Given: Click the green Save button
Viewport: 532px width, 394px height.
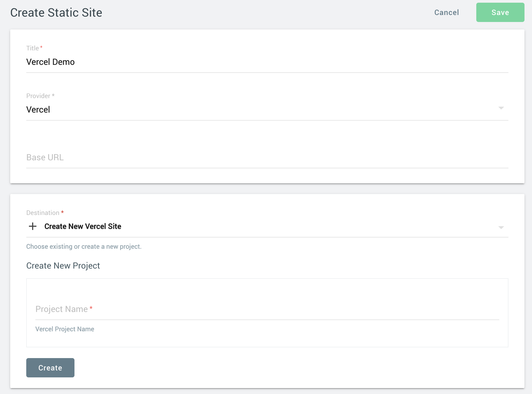Looking at the screenshot, I should (x=500, y=12).
